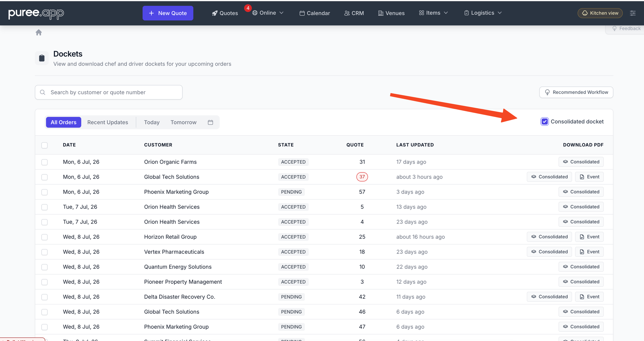This screenshot has width=644, height=341.
Task: Check the Horizon Retail Group row checkbox
Action: pos(44,237)
